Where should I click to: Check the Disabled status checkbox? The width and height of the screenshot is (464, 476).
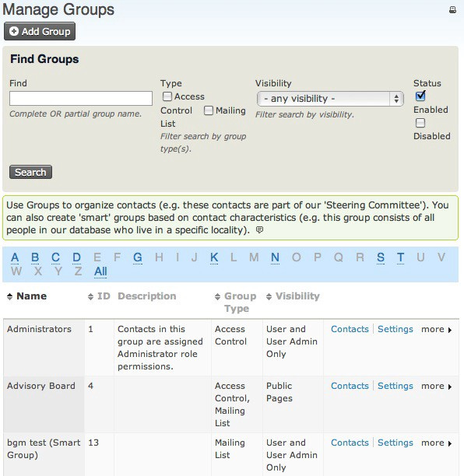[x=420, y=123]
